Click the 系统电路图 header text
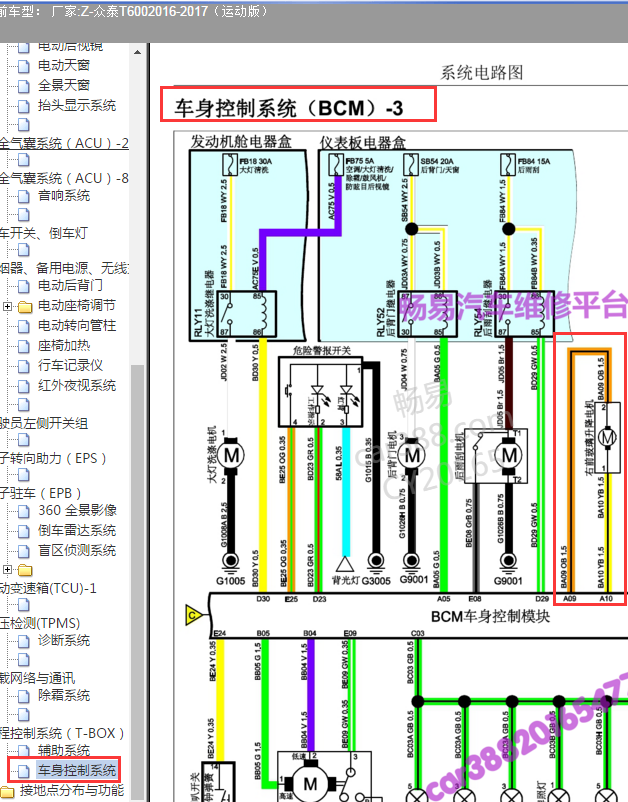This screenshot has width=628, height=802. tap(482, 72)
